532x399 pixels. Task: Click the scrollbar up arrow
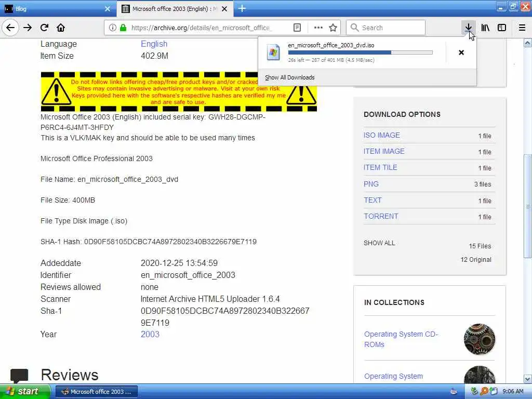[x=527, y=43]
